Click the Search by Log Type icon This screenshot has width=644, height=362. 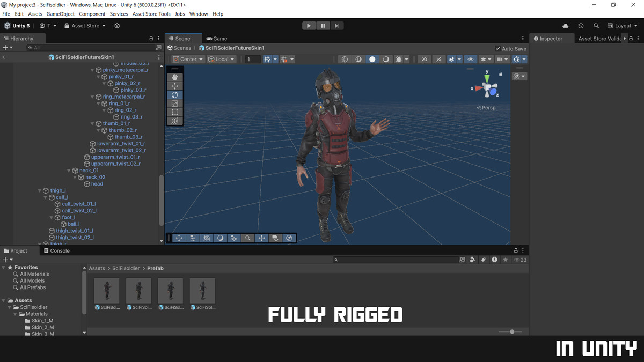[x=494, y=260]
